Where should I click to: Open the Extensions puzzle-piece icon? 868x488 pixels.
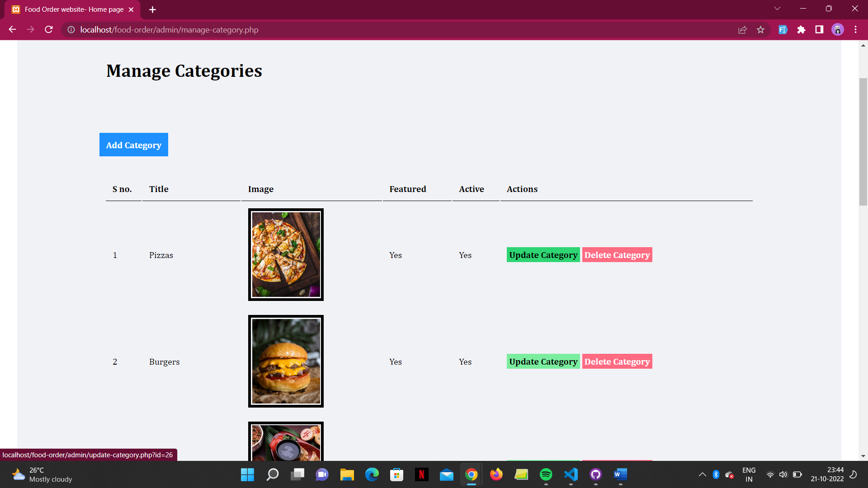point(802,30)
